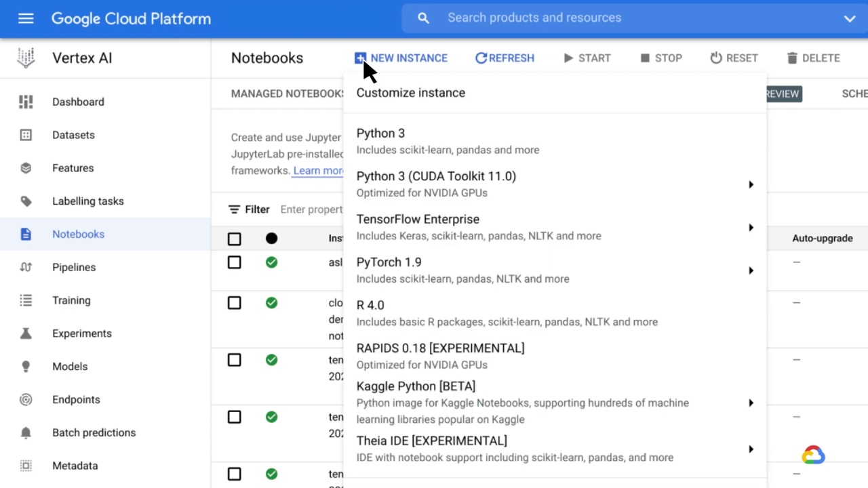
Task: Check the box for the 'asl' instance row
Action: [x=234, y=262]
